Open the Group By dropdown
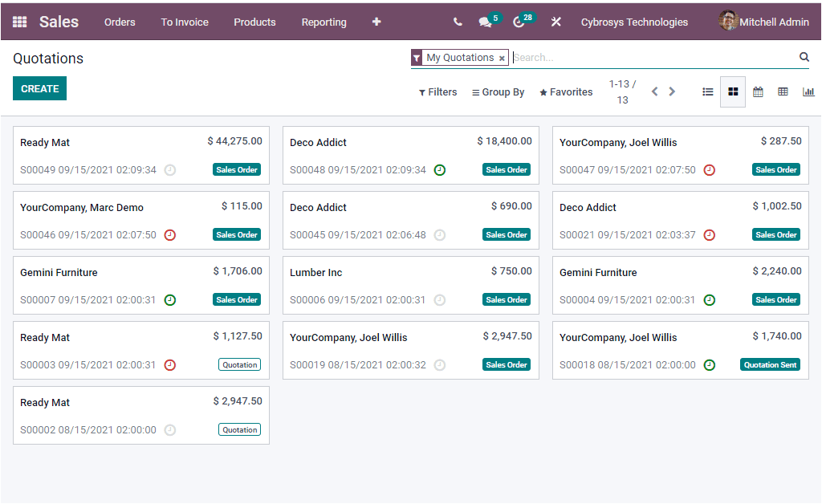The height and width of the screenshot is (504, 822). pos(497,91)
